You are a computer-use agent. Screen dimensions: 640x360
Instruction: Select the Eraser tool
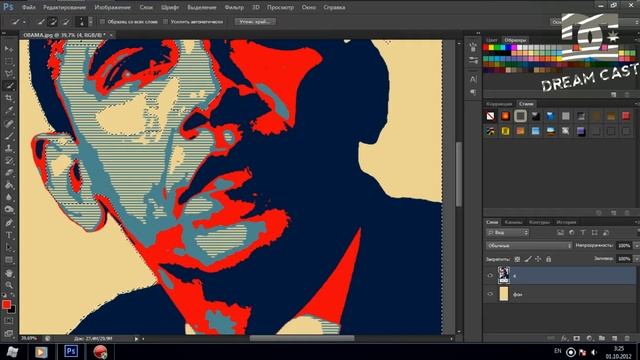pos(9,173)
